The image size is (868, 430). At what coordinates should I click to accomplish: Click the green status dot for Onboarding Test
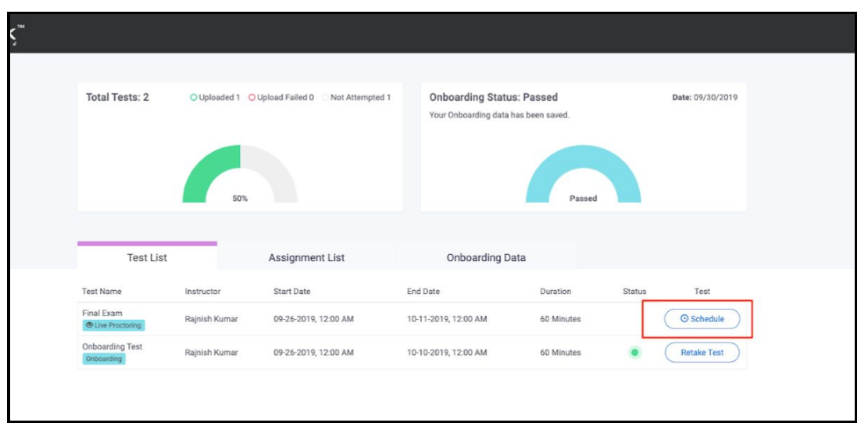634,353
